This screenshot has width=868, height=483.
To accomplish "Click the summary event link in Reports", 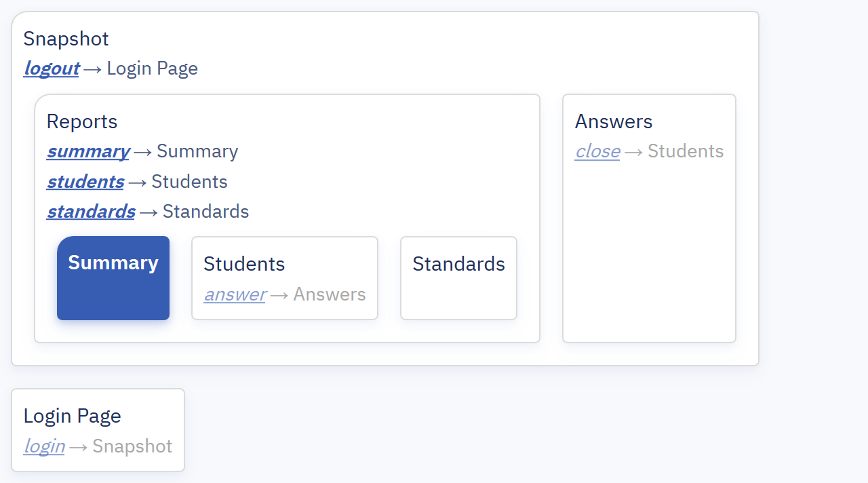I will (88, 151).
